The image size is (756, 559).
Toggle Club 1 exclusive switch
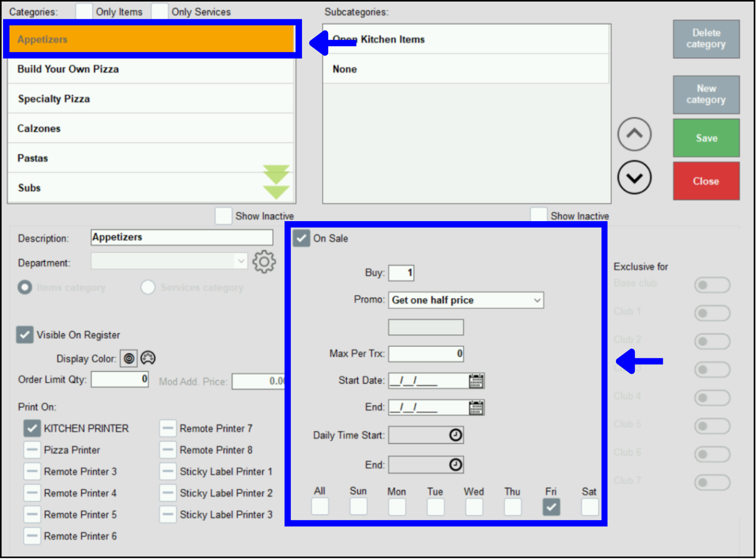click(x=712, y=313)
